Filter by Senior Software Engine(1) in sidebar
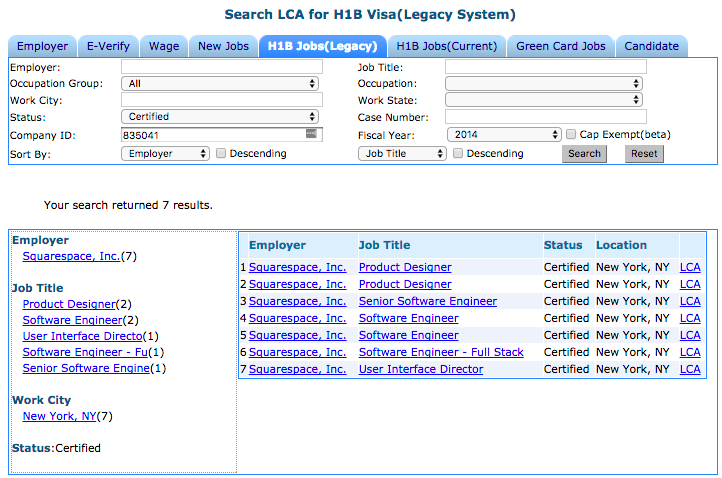The width and height of the screenshot is (722, 478). pyautogui.click(x=86, y=368)
